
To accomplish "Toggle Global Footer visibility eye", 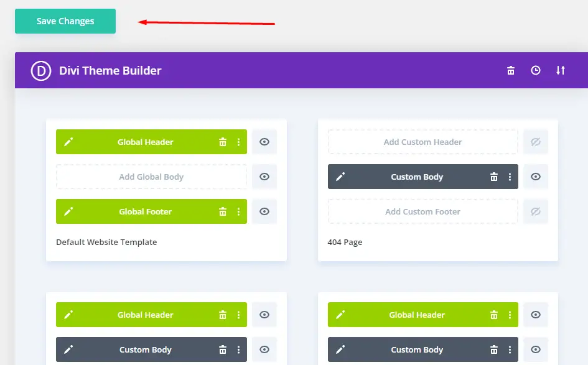I will point(264,211).
